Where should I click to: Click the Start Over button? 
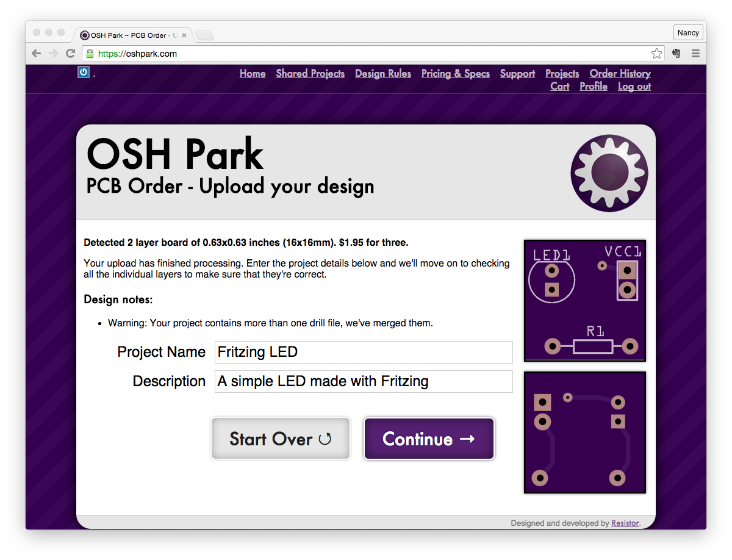281,439
